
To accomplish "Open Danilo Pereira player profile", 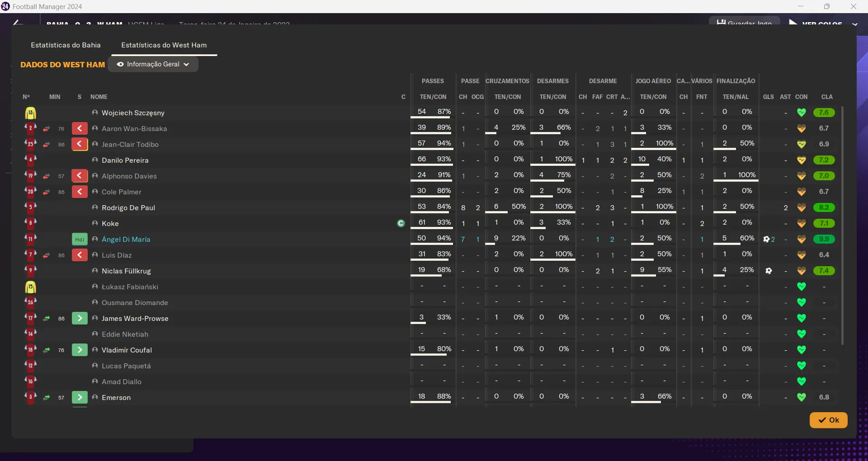I will click(125, 160).
